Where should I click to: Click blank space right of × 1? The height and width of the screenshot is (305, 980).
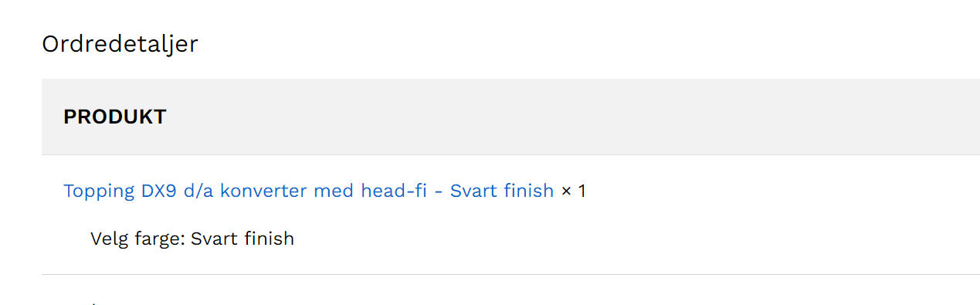click(772, 191)
